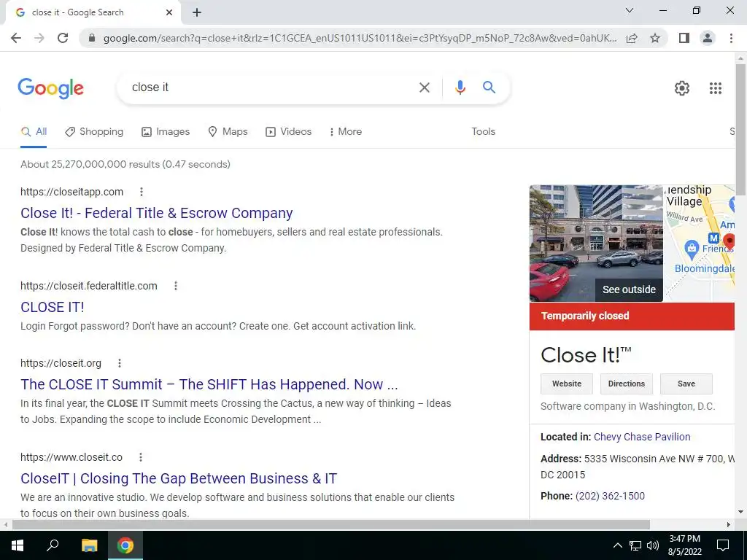Click the horizontal scrollbar at the bottom
This screenshot has width=747, height=560.
tap(331, 525)
